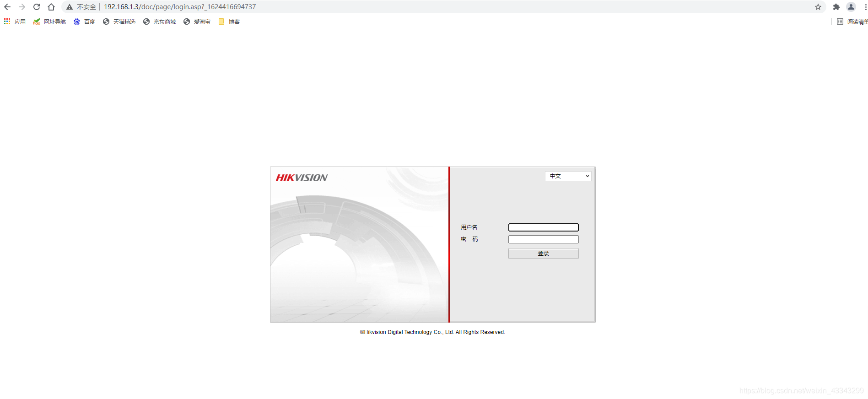Viewport: 868px width, 399px height.
Task: Focus the 用户名 username field
Action: click(x=544, y=227)
